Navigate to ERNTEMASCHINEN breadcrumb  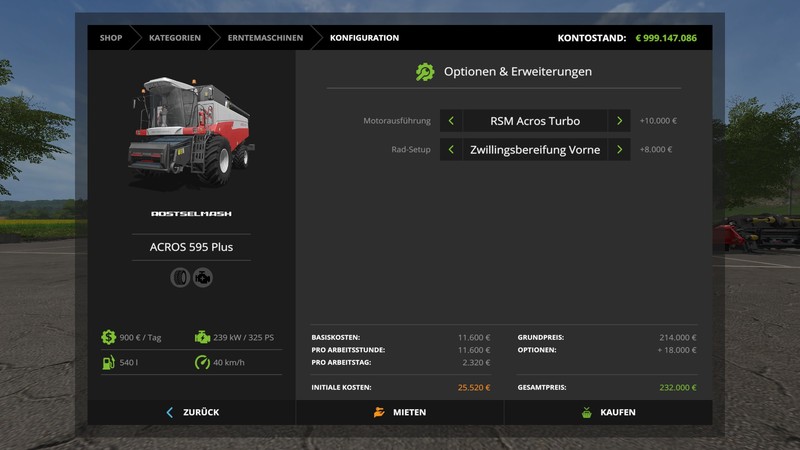coord(265,38)
